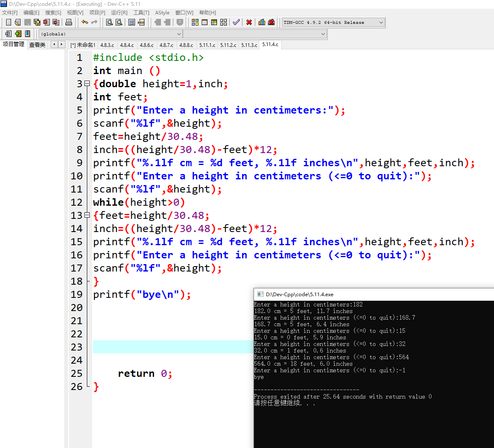
Task: Stop execution with the red X icon
Action: (x=249, y=22)
